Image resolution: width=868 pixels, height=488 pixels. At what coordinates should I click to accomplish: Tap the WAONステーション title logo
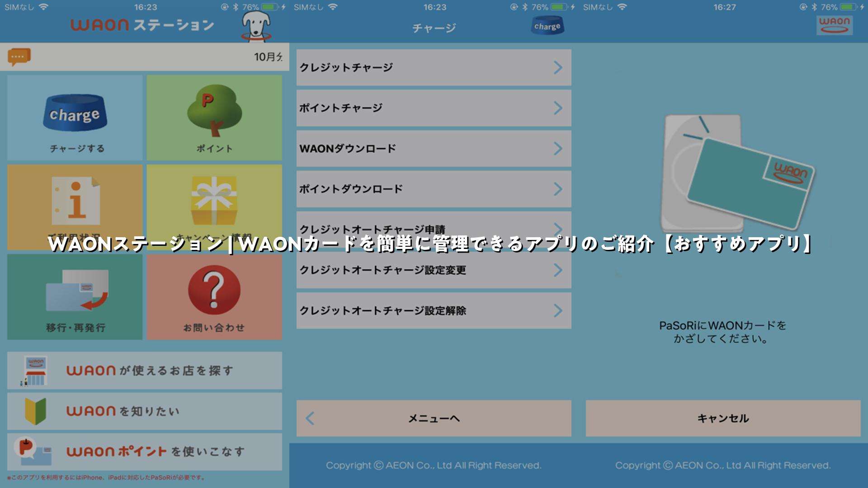click(x=142, y=25)
